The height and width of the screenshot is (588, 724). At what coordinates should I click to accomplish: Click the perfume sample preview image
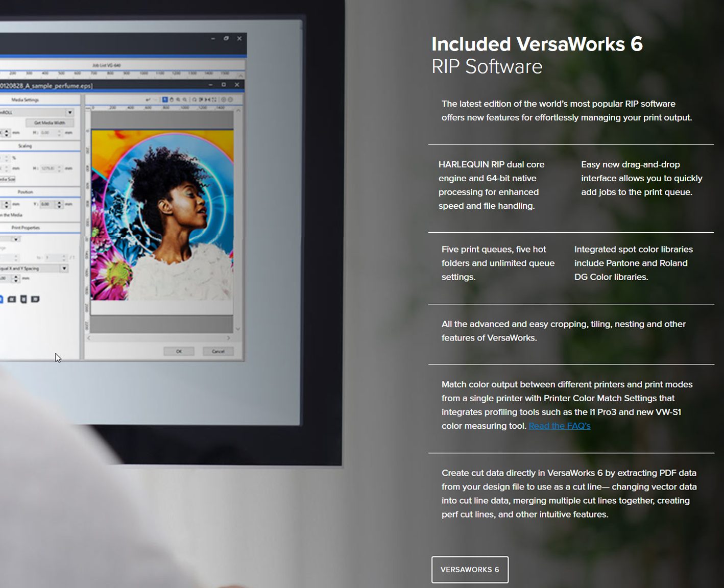(x=162, y=215)
